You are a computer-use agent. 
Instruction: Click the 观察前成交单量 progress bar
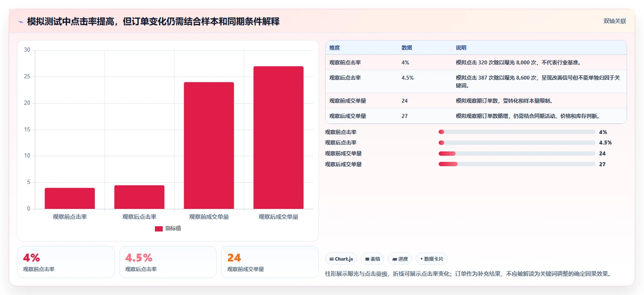(x=517, y=154)
